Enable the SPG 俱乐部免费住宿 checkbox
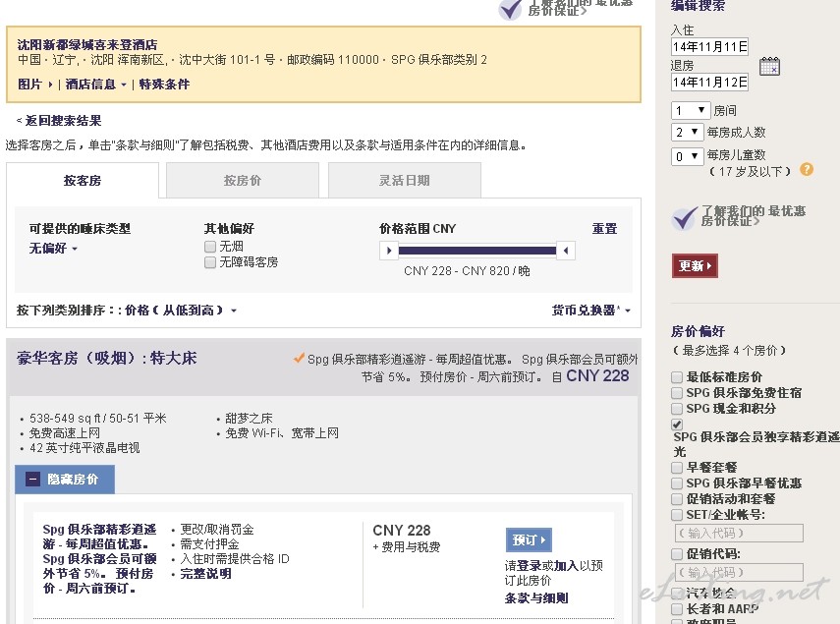 click(x=677, y=393)
